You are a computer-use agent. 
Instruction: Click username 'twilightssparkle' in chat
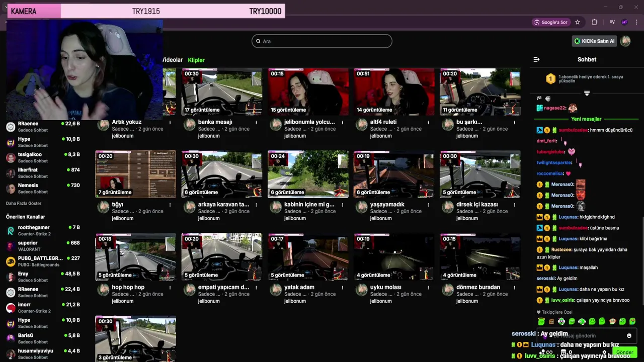[554, 162]
